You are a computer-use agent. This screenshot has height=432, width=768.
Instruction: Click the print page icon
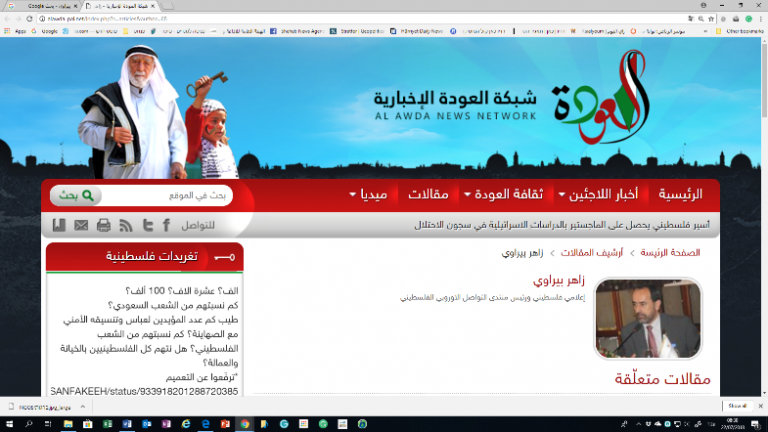tap(103, 225)
